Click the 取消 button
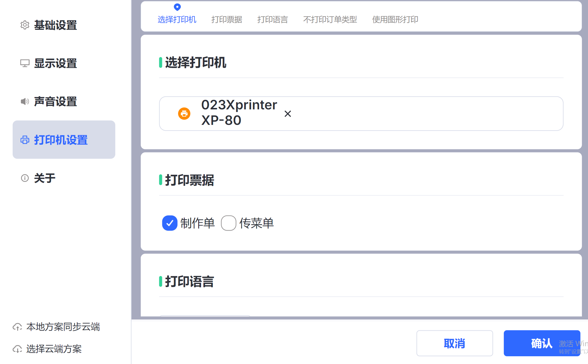Viewport: 588px width, 364px height. [x=454, y=343]
